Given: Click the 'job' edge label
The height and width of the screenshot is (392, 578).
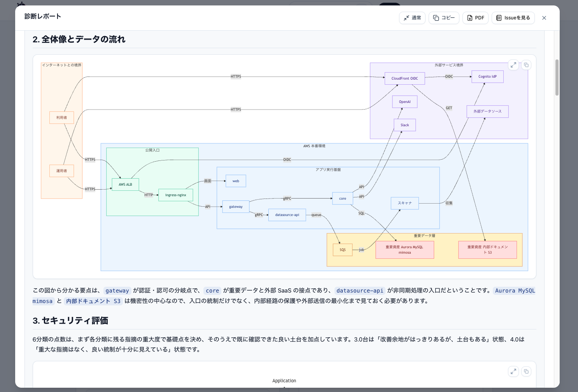Looking at the screenshot, I should [361, 250].
